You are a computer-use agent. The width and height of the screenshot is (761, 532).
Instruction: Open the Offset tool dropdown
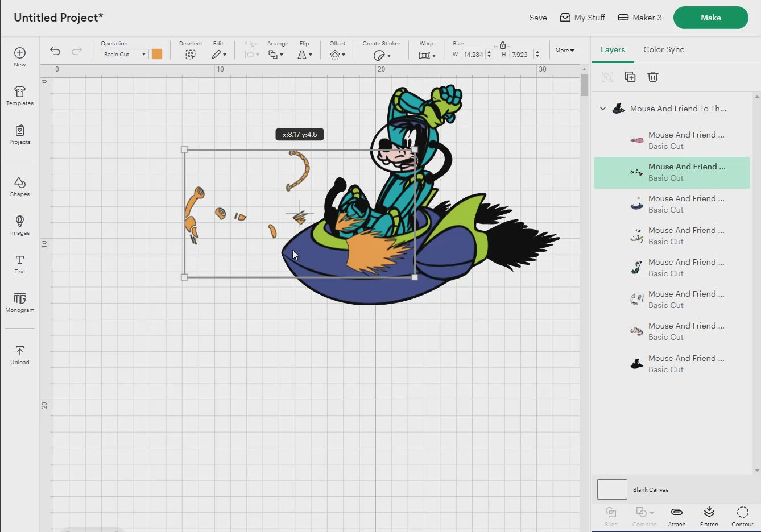coord(337,55)
